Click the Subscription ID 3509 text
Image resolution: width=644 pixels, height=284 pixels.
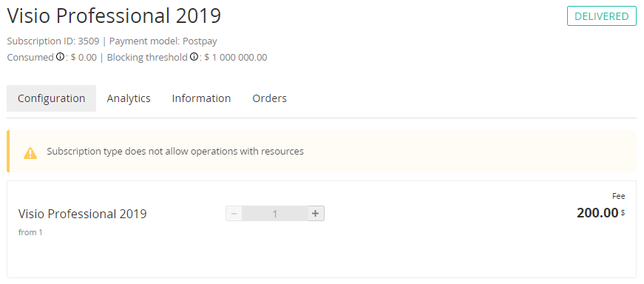(53, 41)
